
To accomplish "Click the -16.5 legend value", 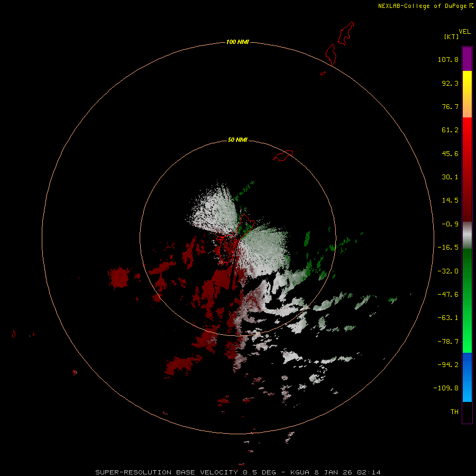I will [448, 248].
